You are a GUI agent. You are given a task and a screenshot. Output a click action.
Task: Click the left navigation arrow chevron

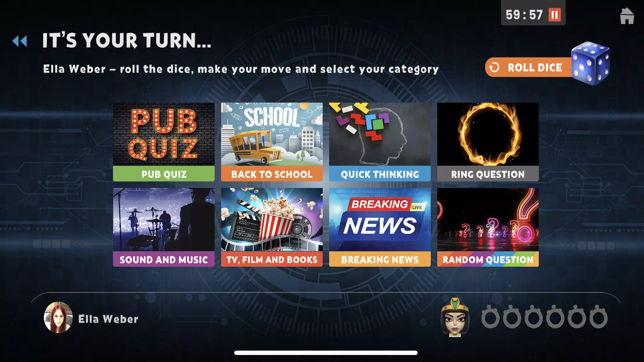tap(20, 41)
